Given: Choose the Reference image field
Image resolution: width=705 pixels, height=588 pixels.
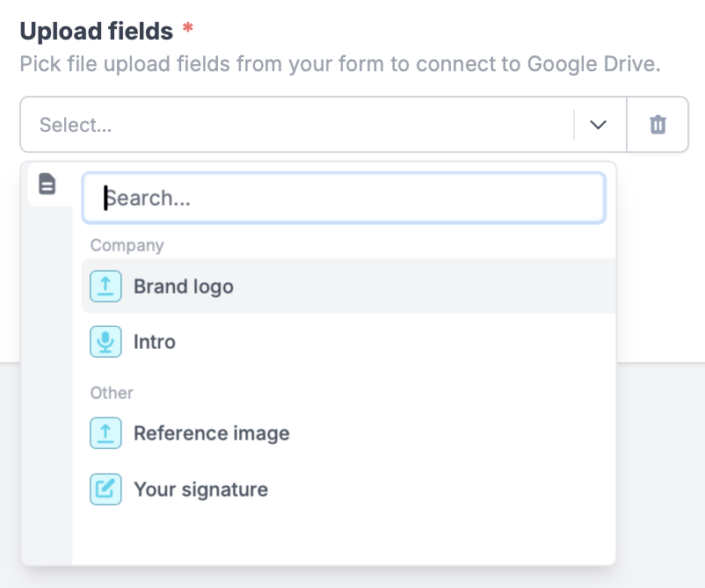Looking at the screenshot, I should [211, 432].
